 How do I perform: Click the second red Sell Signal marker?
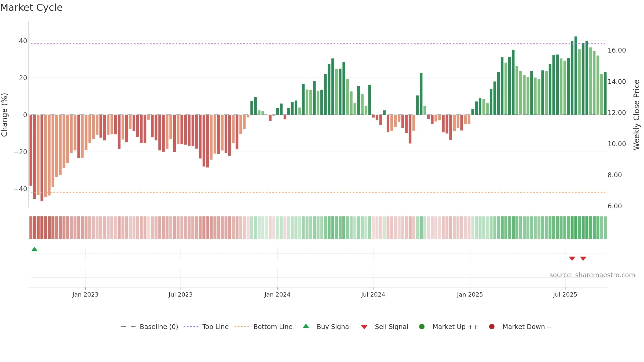point(583,258)
